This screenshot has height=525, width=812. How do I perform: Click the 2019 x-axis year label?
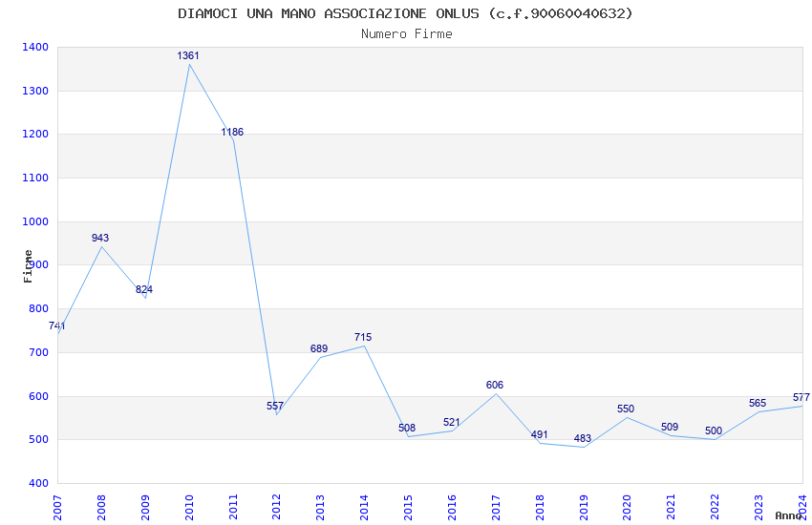pyautogui.click(x=584, y=508)
